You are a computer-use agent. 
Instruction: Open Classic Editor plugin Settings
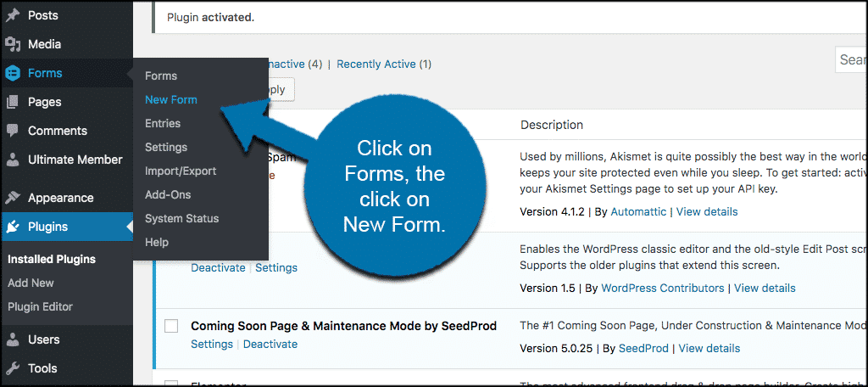(276, 268)
